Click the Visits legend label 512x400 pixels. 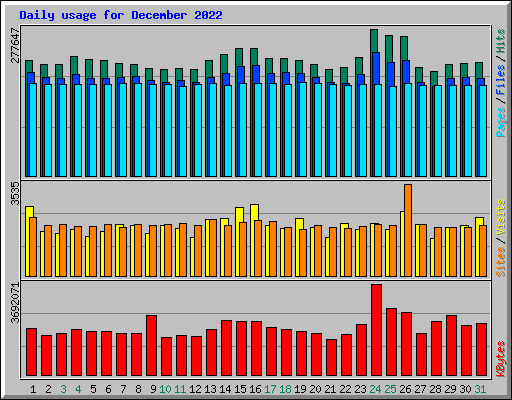501,218
